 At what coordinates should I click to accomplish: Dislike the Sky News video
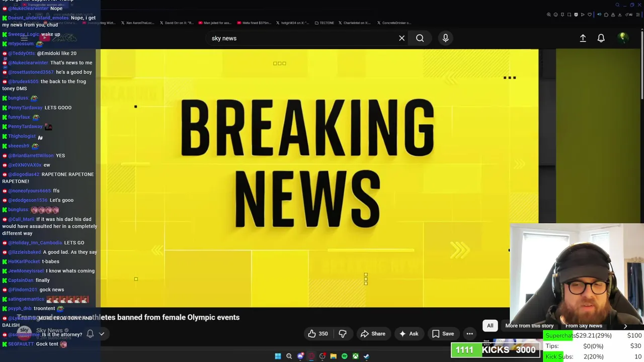[343, 333]
